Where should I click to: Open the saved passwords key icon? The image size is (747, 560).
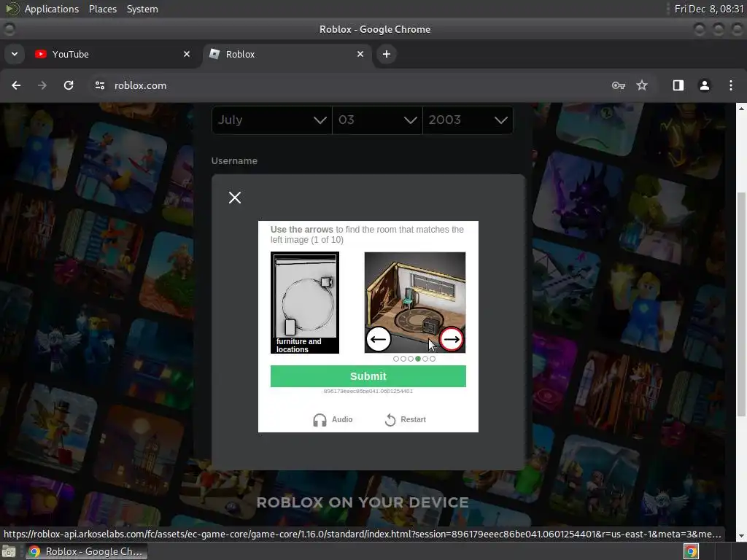(x=619, y=85)
